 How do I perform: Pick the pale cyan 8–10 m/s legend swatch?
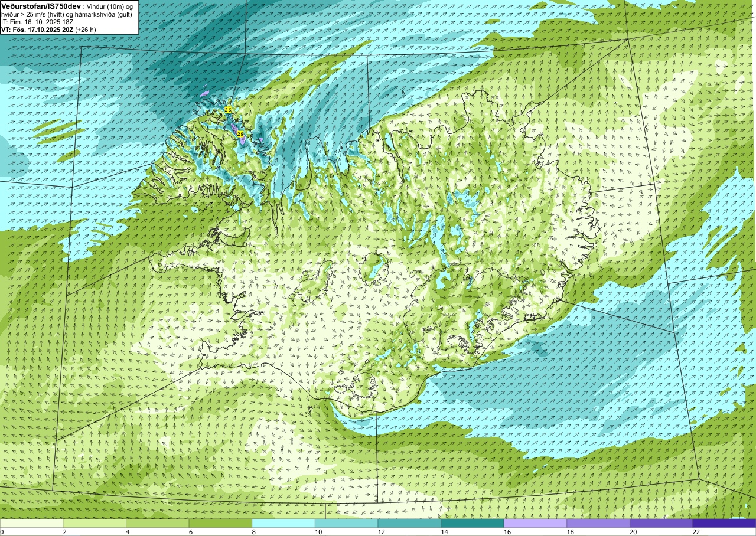283,523
